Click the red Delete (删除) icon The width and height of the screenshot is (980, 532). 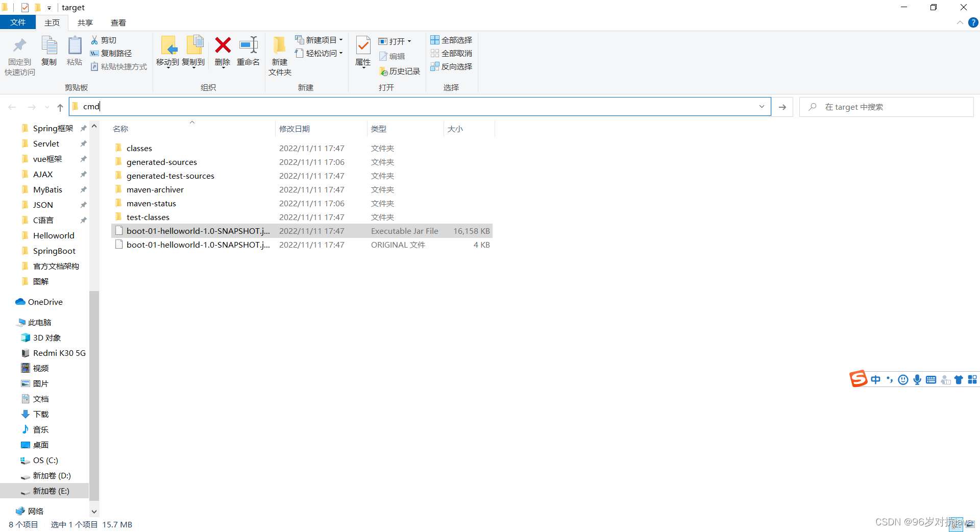(223, 45)
